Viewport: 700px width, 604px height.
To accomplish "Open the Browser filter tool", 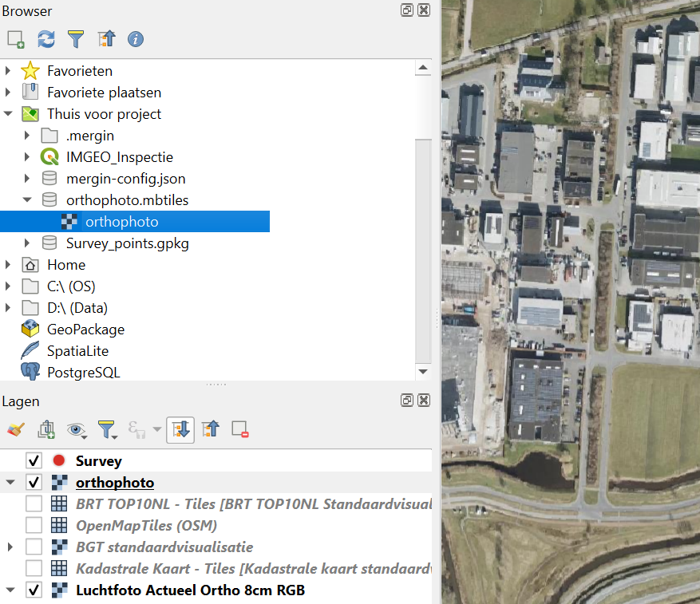I will pos(76,38).
